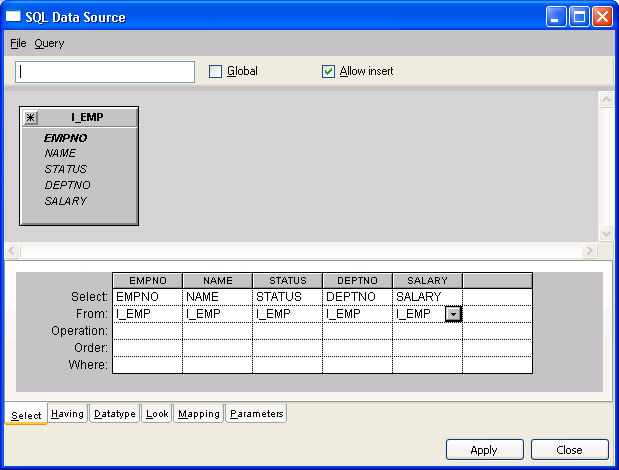Switch to the Having tab

point(67,414)
